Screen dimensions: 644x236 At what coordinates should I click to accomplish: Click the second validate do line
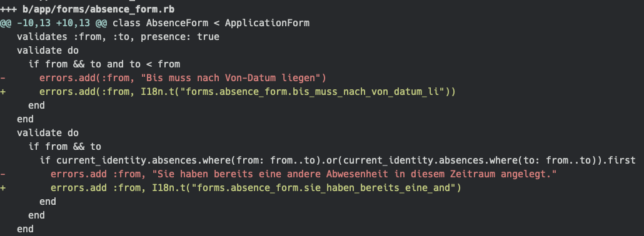48,133
